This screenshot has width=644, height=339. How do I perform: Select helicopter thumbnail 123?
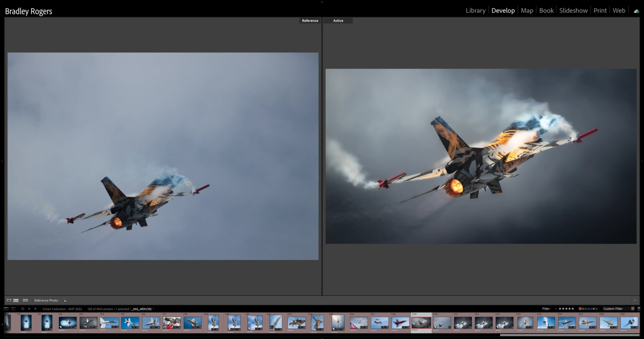[x=296, y=323]
